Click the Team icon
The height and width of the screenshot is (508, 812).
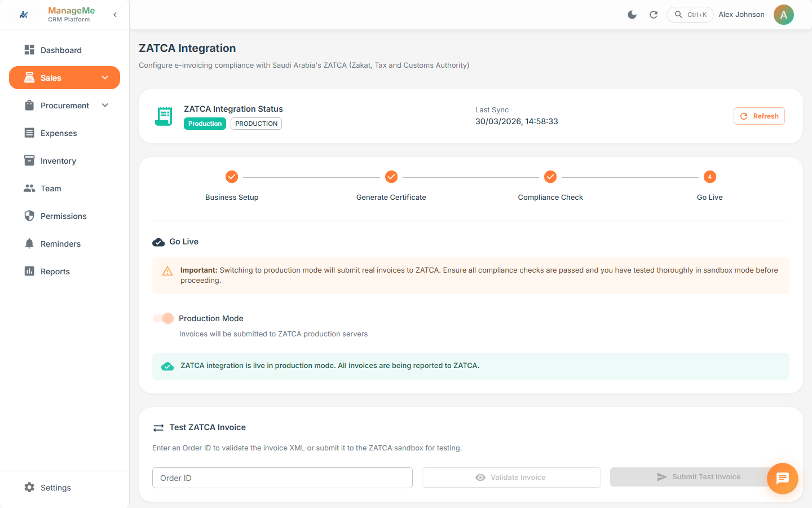coord(29,188)
